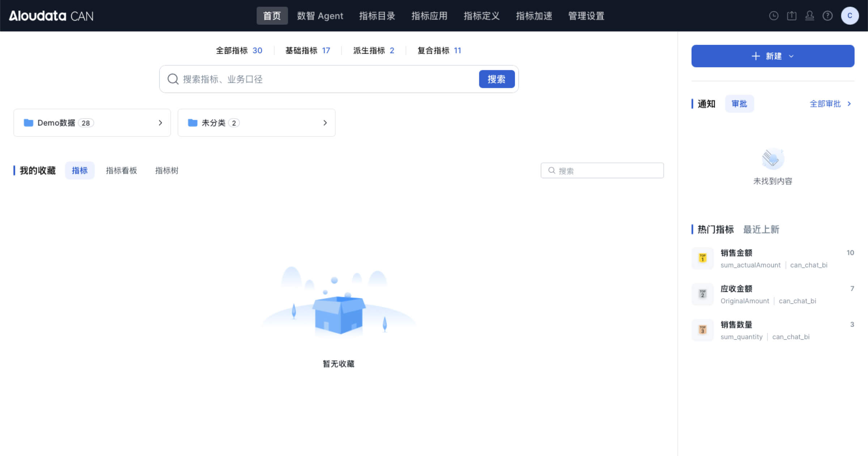Expand the Demo数据 folder chevron

point(160,123)
